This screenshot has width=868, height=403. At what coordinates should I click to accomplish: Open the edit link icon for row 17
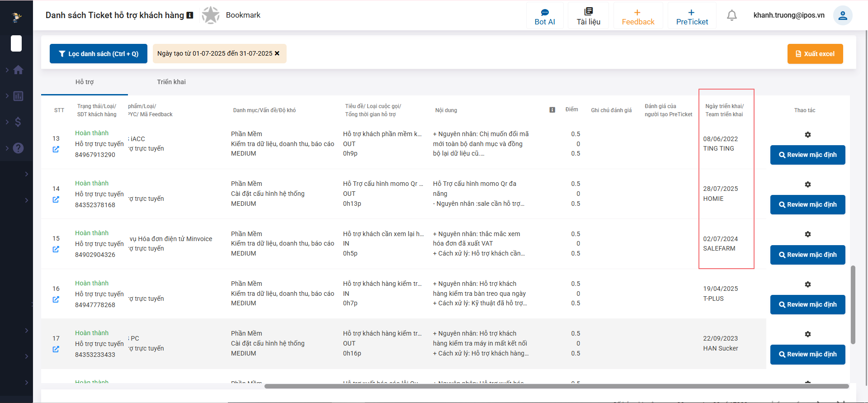(x=56, y=349)
